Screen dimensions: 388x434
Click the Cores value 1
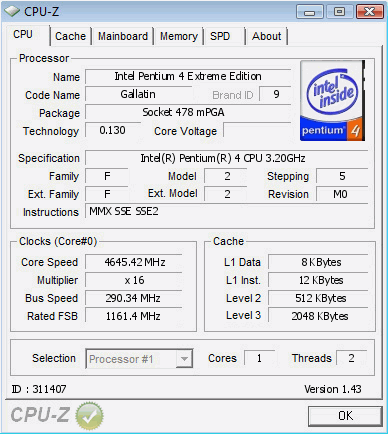(259, 358)
